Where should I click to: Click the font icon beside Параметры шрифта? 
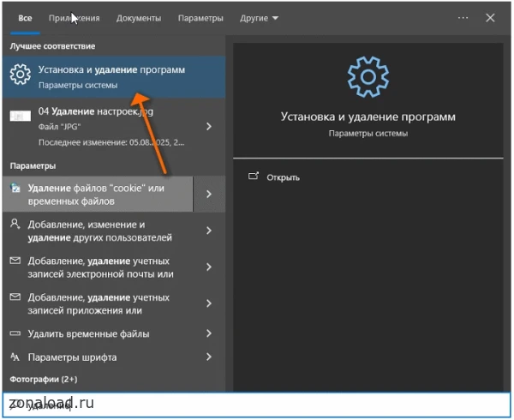pyautogui.click(x=15, y=357)
